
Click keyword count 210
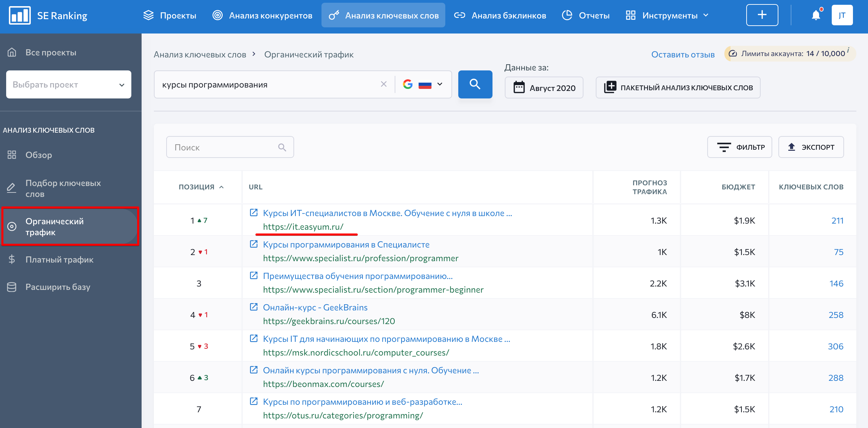click(836, 409)
